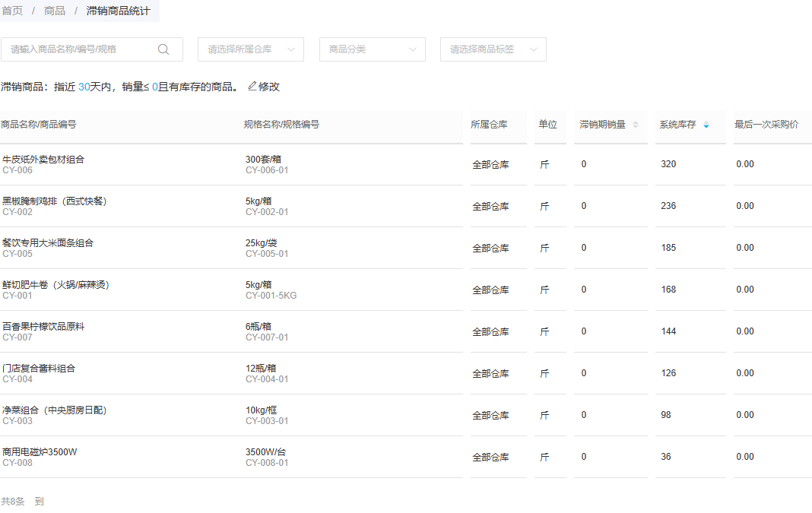Toggle 系统库存 sort arrows
This screenshot has width=812, height=513.
click(706, 125)
